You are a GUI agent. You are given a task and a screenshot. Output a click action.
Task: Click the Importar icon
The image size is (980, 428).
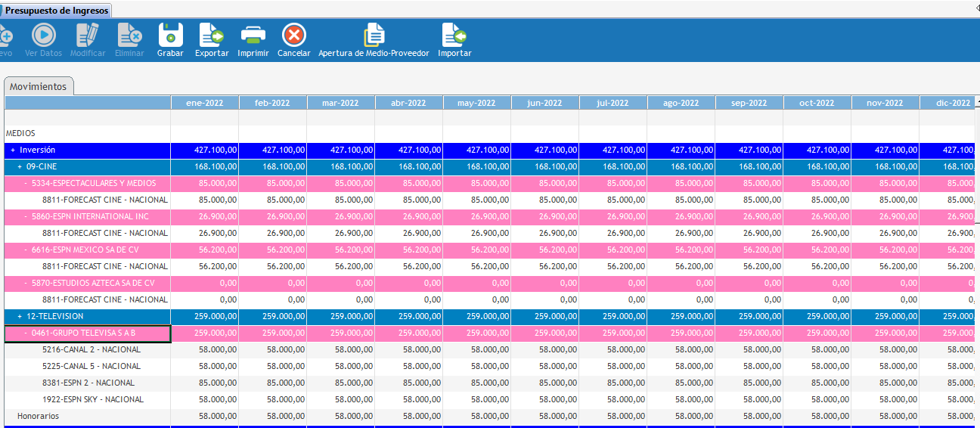[454, 35]
